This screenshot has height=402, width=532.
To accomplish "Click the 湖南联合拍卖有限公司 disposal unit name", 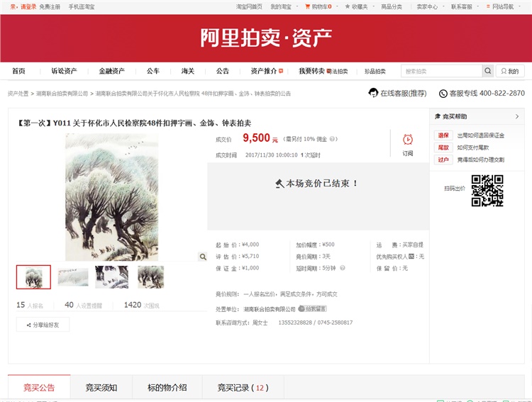I will click(x=270, y=309).
